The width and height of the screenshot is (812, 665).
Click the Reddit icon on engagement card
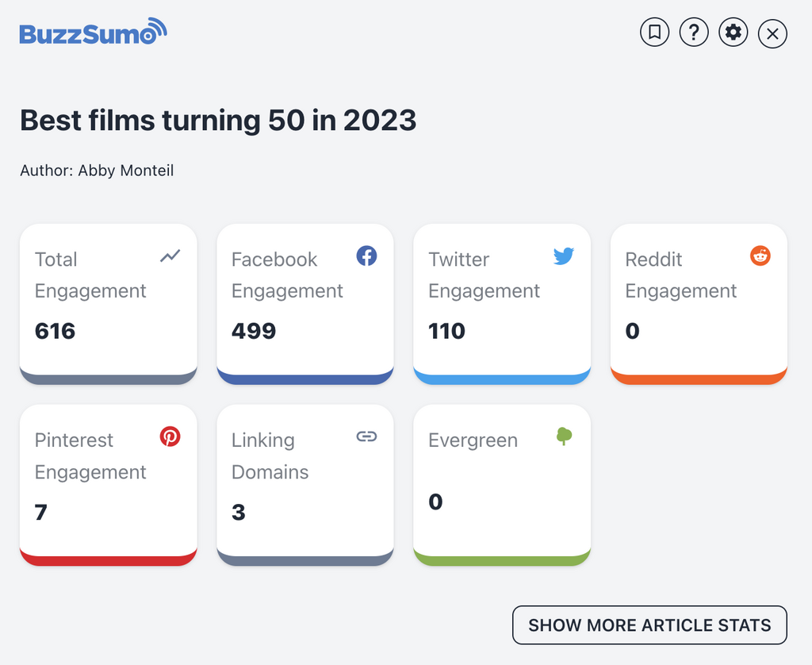tap(760, 256)
